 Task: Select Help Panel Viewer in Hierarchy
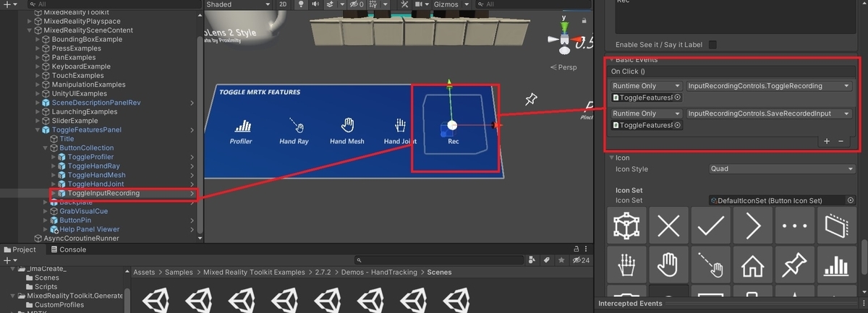(x=89, y=229)
